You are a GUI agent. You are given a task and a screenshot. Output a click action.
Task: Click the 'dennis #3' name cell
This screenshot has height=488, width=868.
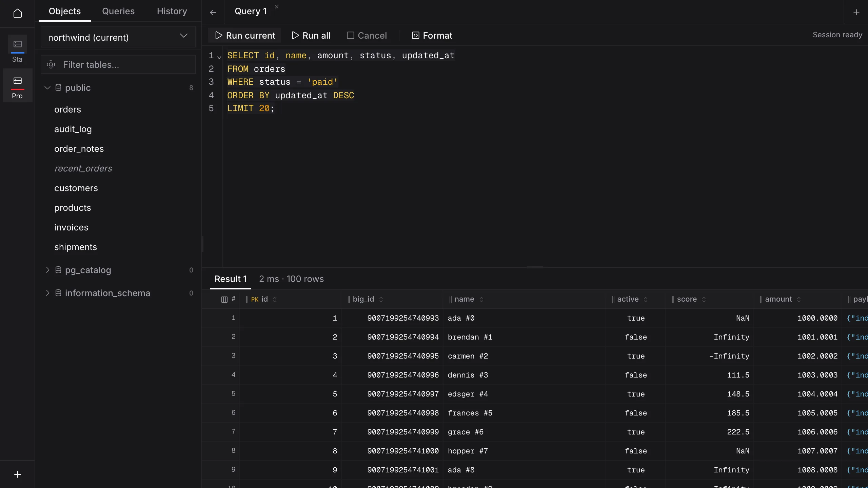[x=524, y=375]
